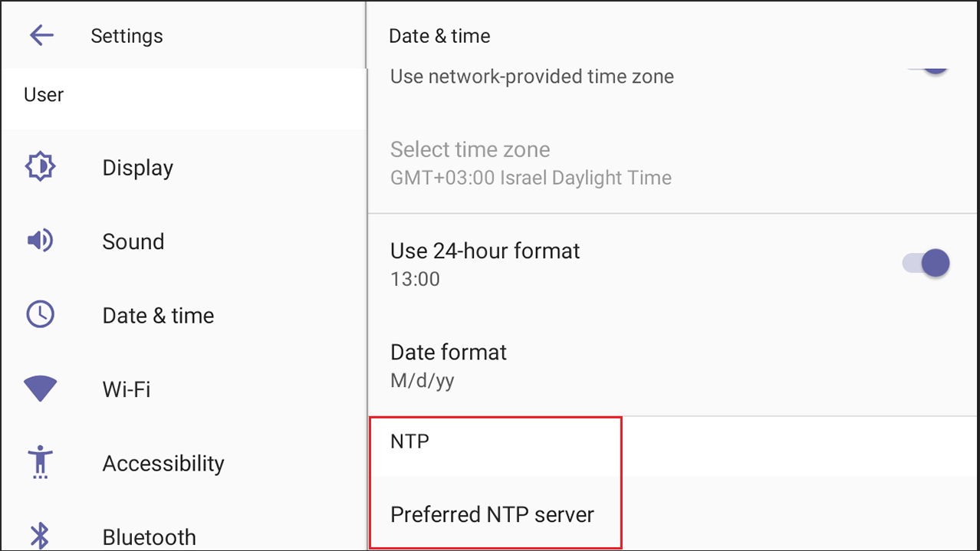This screenshot has height=551, width=980.
Task: Tap the Display brightness icon
Action: pyautogui.click(x=40, y=166)
